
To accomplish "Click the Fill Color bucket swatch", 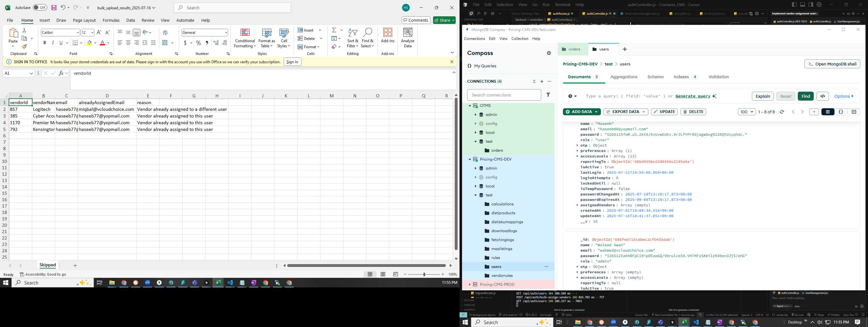I will (x=89, y=43).
